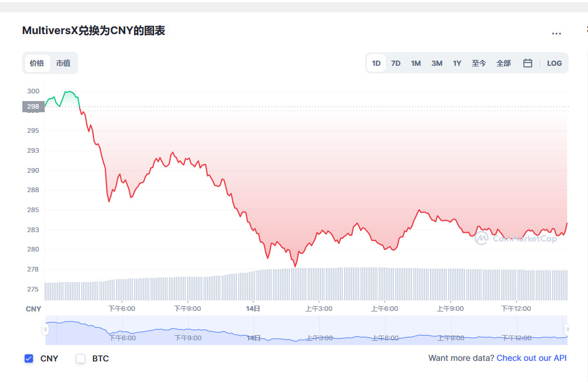Image resolution: width=588 pixels, height=382 pixels.
Task: Switch to the 价格 price tab
Action: [37, 63]
